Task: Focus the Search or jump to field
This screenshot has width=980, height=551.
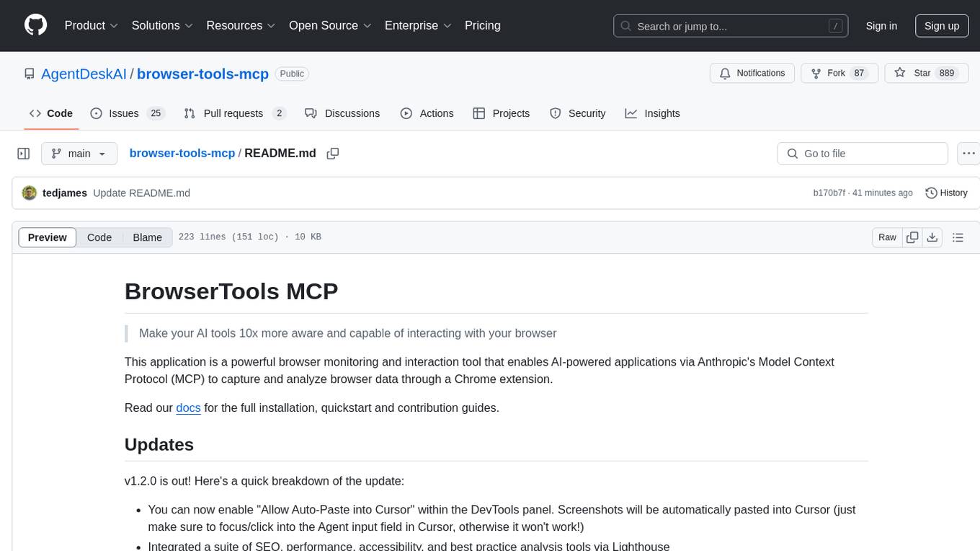Action: [729, 26]
